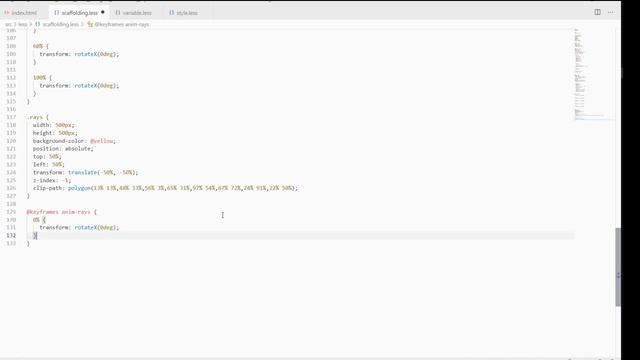Screen dimensions: 640x360
Task: Click line number 129
Action: click(11, 212)
